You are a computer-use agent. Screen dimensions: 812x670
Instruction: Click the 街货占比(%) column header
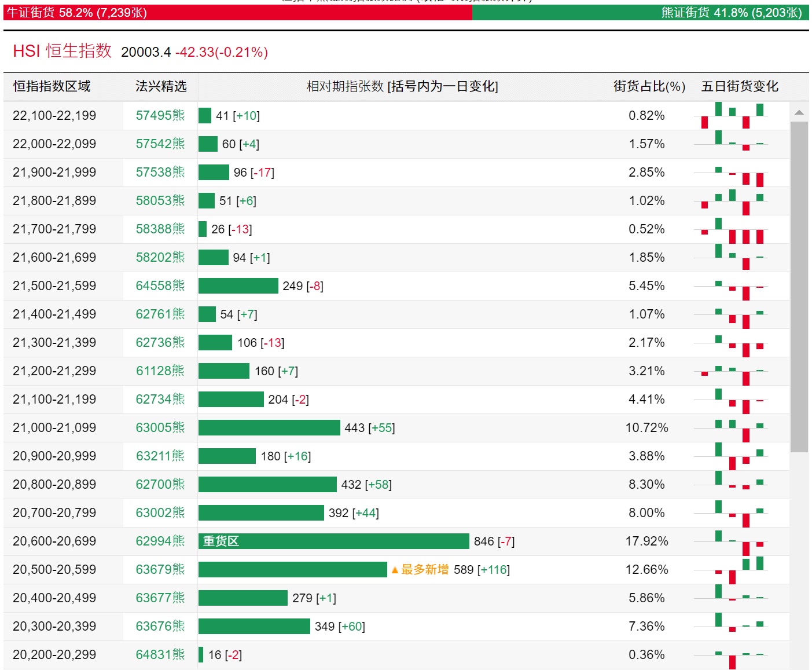click(x=649, y=86)
